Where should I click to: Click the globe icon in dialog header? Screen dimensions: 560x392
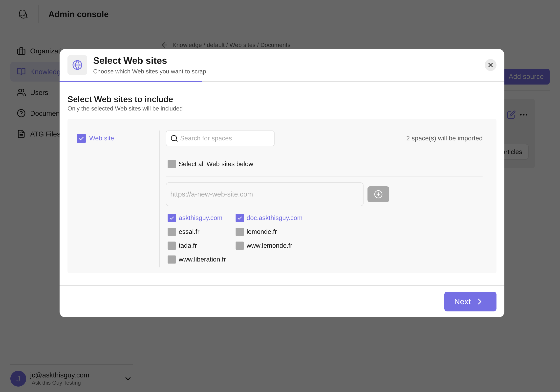77,65
